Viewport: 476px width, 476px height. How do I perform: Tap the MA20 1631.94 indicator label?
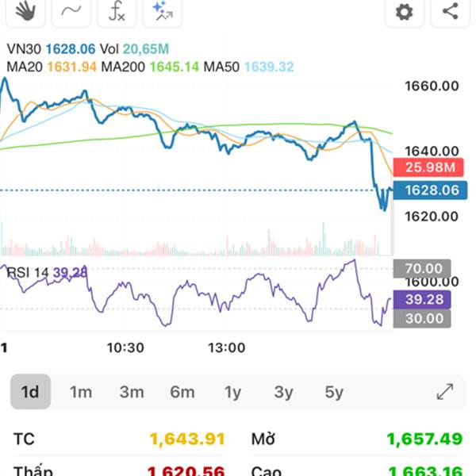(x=52, y=67)
